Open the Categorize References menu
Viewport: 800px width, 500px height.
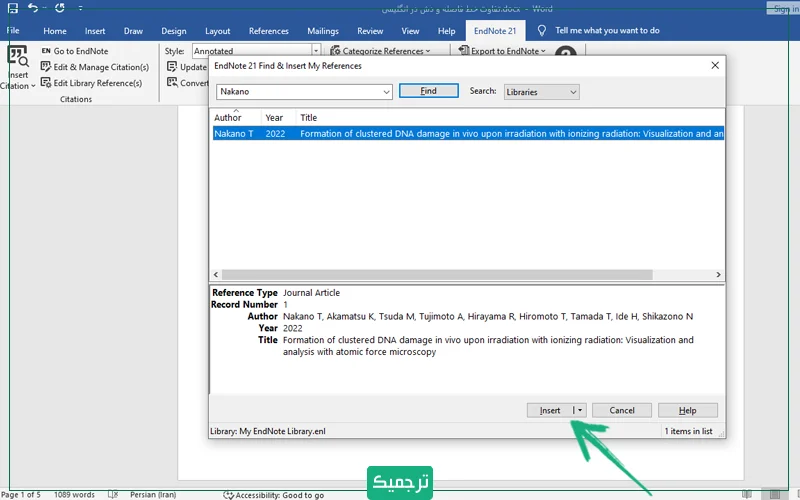[x=380, y=51]
